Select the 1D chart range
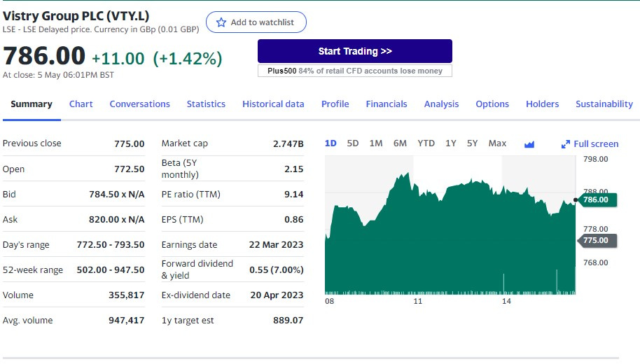The width and height of the screenshot is (640, 364). click(x=331, y=143)
